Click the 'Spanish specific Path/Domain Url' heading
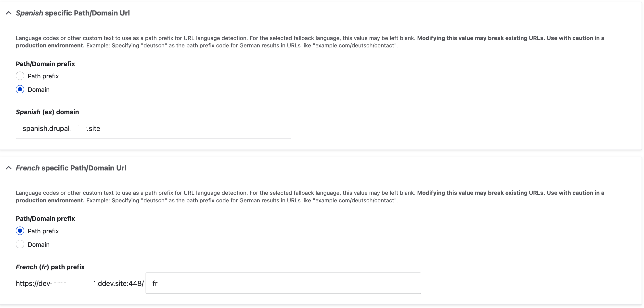 73,13
